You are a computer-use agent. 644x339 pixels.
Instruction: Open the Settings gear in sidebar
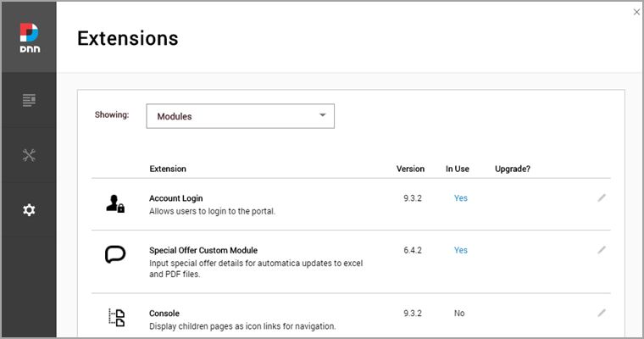coord(29,209)
